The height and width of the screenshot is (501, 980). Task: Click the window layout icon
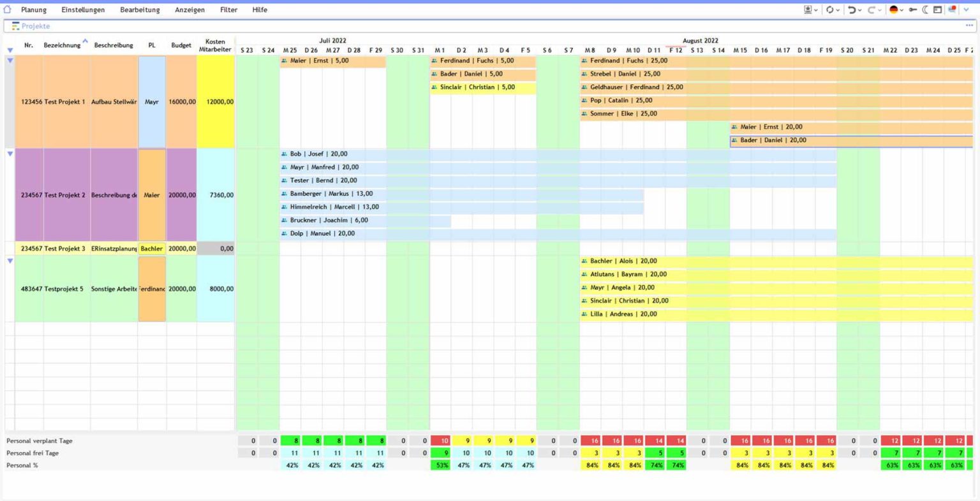point(938,10)
